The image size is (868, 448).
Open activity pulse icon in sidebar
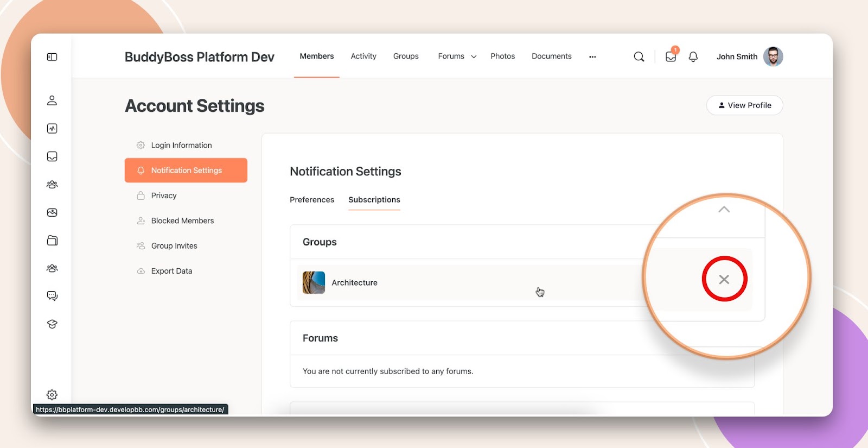click(x=52, y=129)
